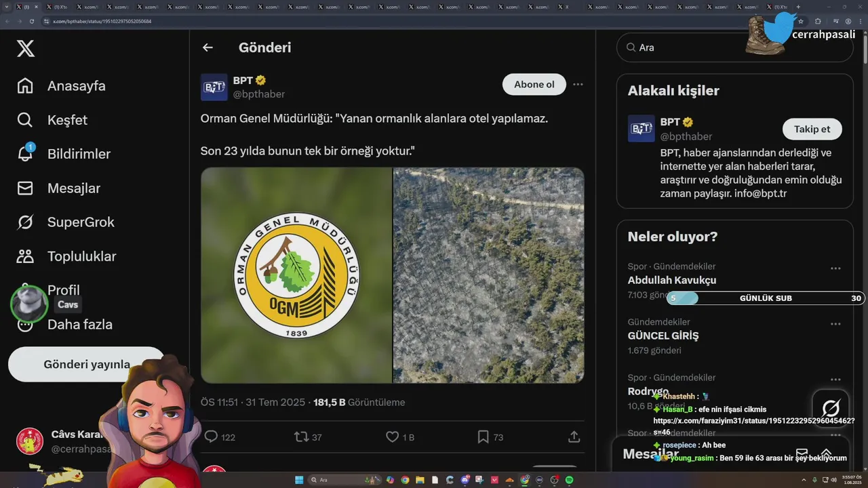Image resolution: width=868 pixels, height=488 pixels.
Task: Open the Orman Genel Müdürlüğü logo image
Action: pyautogui.click(x=296, y=275)
